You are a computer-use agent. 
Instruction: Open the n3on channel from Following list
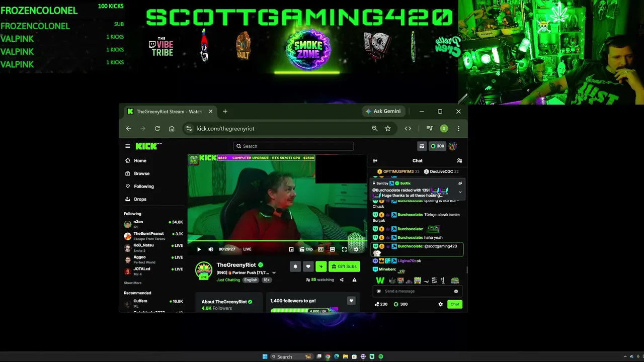click(x=153, y=224)
